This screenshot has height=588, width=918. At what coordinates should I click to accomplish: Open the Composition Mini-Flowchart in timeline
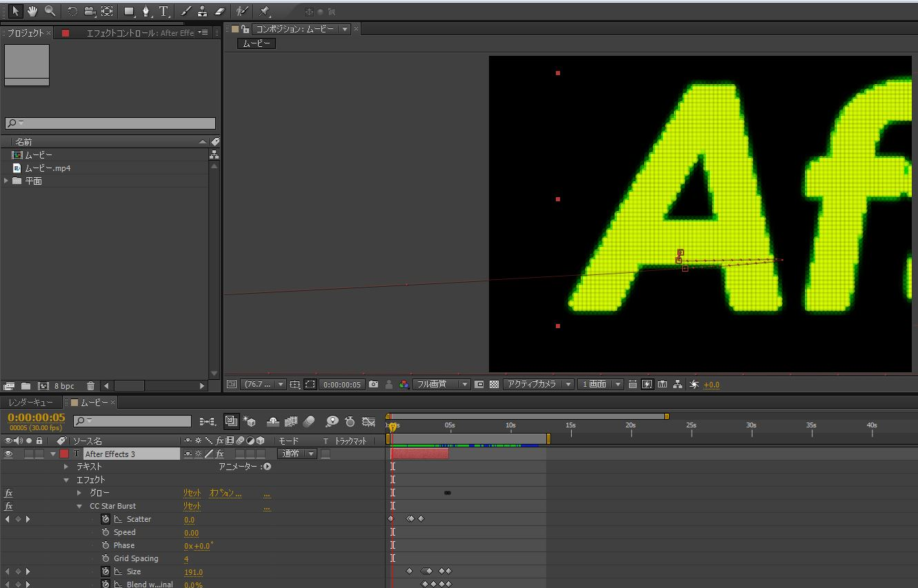coord(207,420)
